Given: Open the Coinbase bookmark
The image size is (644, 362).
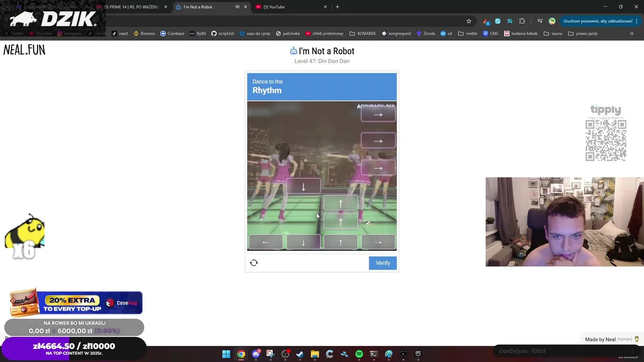Looking at the screenshot, I should point(172,34).
